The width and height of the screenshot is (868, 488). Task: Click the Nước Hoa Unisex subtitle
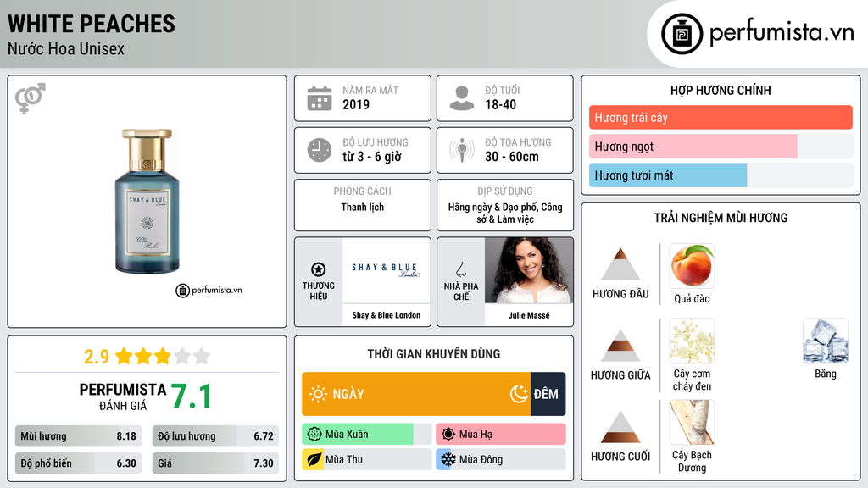point(66,48)
